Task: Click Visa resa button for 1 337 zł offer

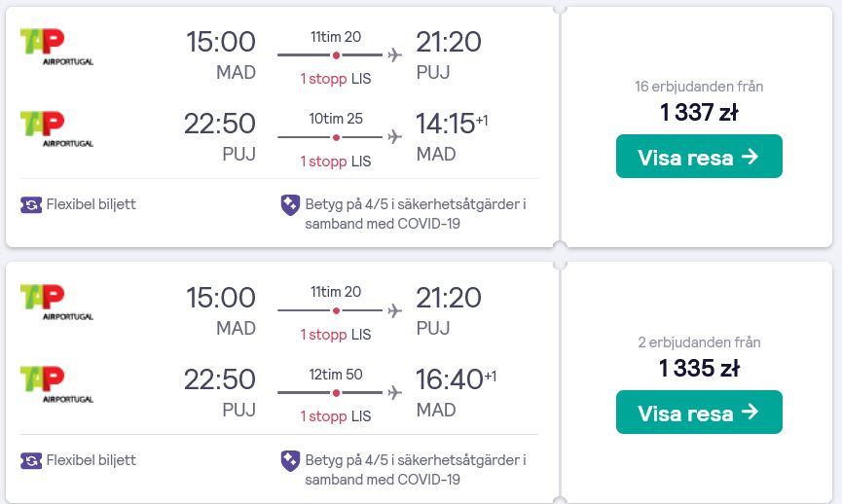Action: coord(699,157)
